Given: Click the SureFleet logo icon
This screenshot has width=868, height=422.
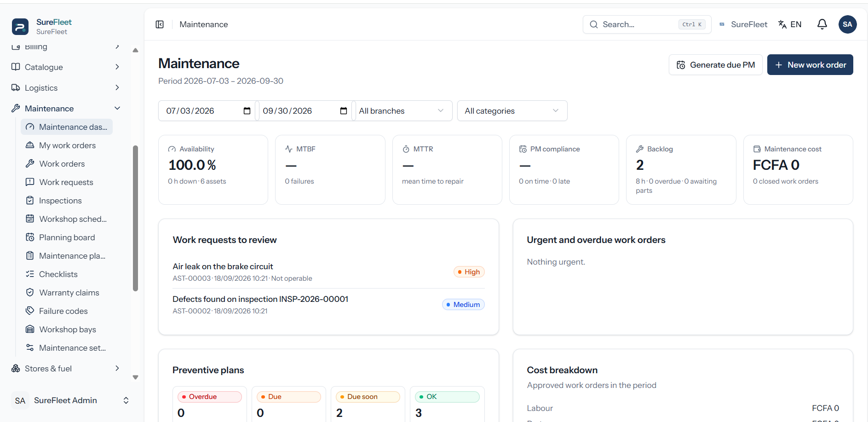Looking at the screenshot, I should 20,27.
